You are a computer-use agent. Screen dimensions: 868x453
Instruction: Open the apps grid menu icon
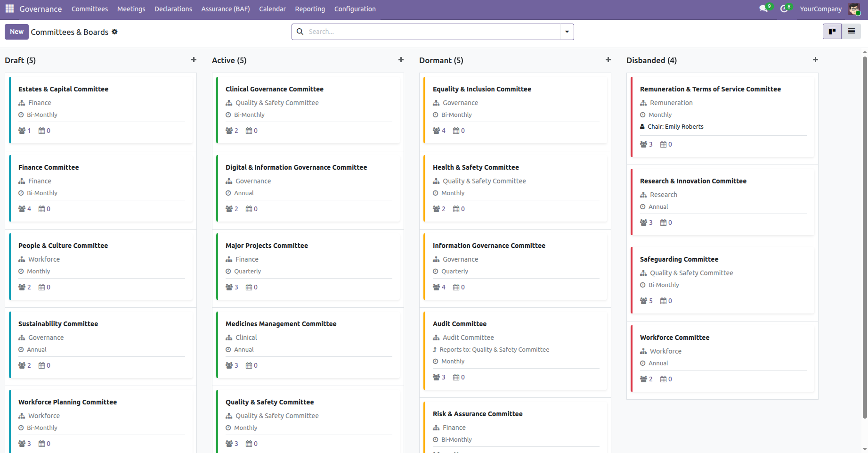[9, 8]
